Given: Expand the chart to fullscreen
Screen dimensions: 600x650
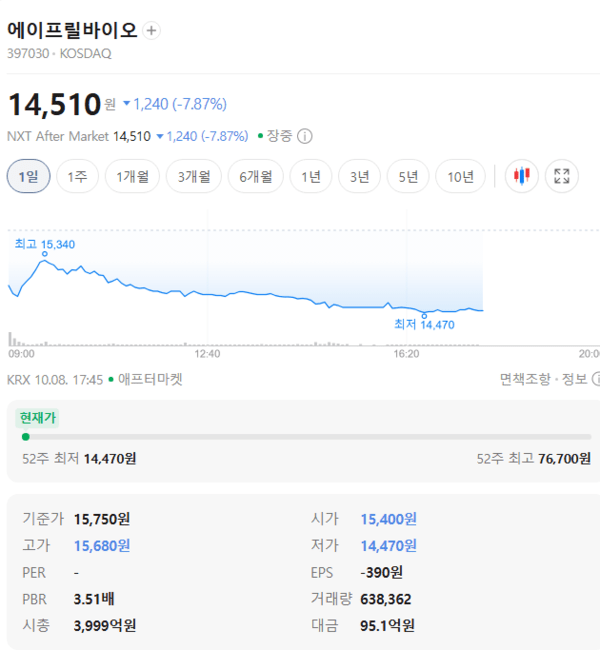Looking at the screenshot, I should [561, 176].
